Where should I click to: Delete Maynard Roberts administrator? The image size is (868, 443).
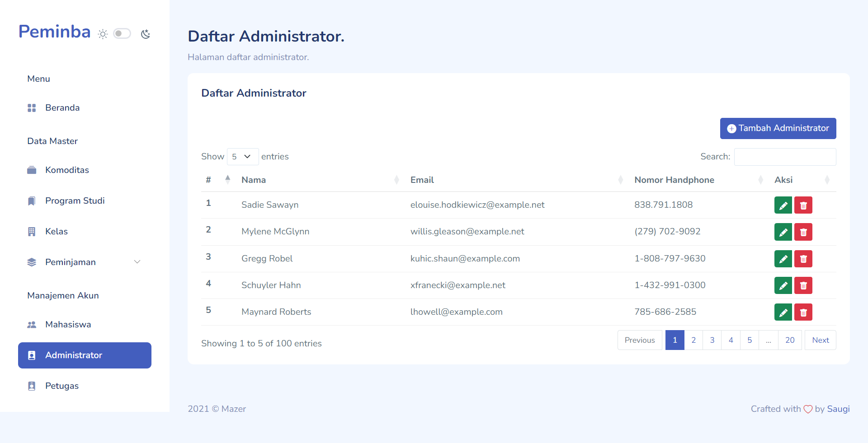(803, 312)
